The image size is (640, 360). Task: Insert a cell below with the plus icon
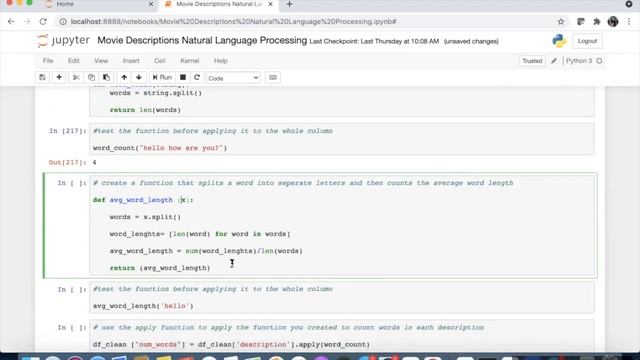59,78
